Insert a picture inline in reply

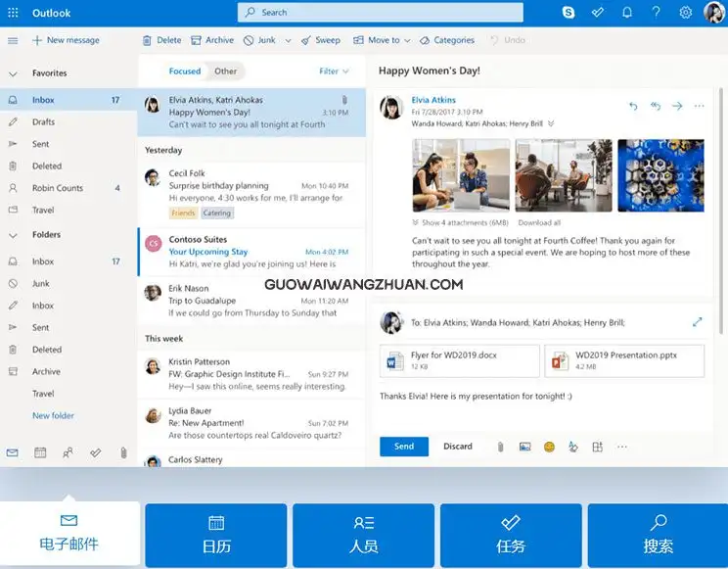tap(524, 447)
